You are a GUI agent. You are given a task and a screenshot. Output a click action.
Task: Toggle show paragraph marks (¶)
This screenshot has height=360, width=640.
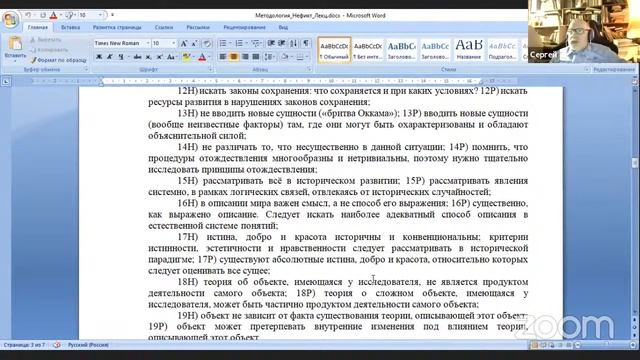pyautogui.click(x=306, y=43)
